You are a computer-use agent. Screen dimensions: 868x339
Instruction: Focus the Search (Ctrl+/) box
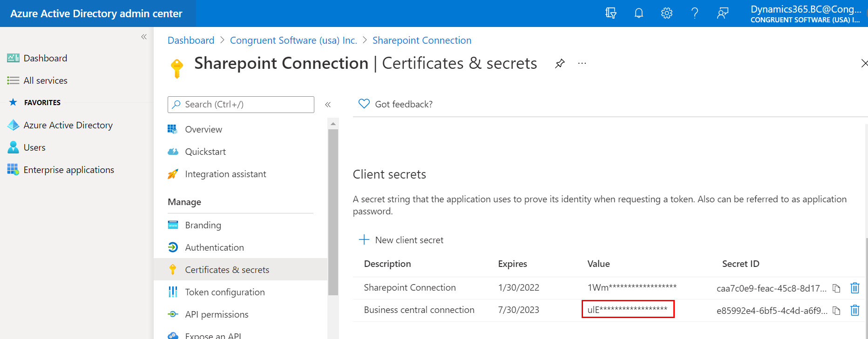(x=241, y=105)
